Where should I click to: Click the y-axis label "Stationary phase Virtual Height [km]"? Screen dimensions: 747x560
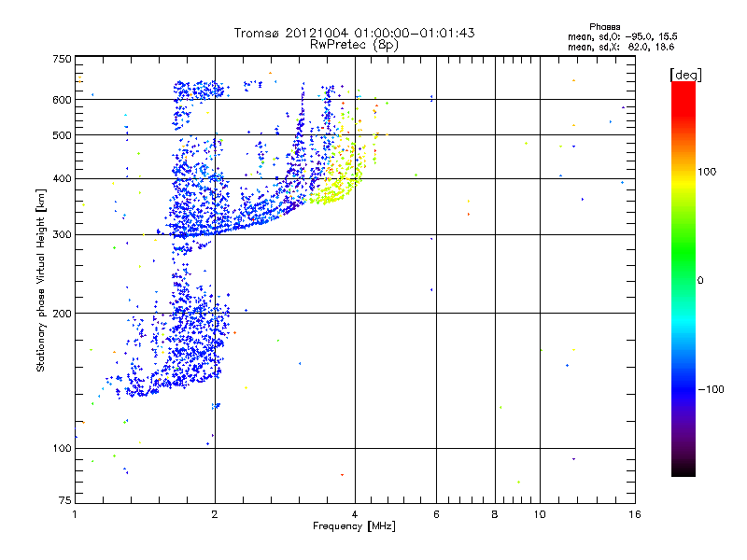pyautogui.click(x=40, y=280)
